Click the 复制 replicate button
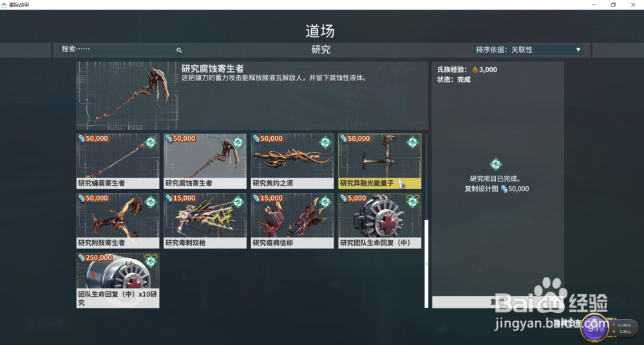 497,303
